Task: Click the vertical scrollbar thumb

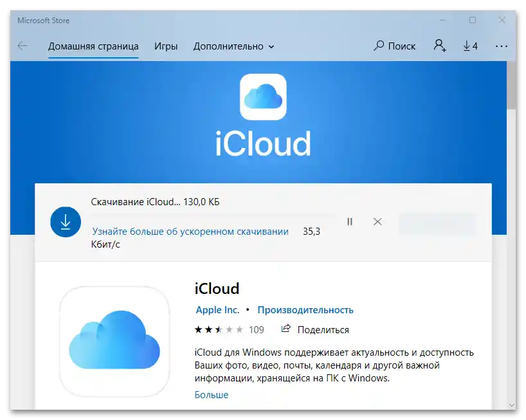Action: click(511, 86)
